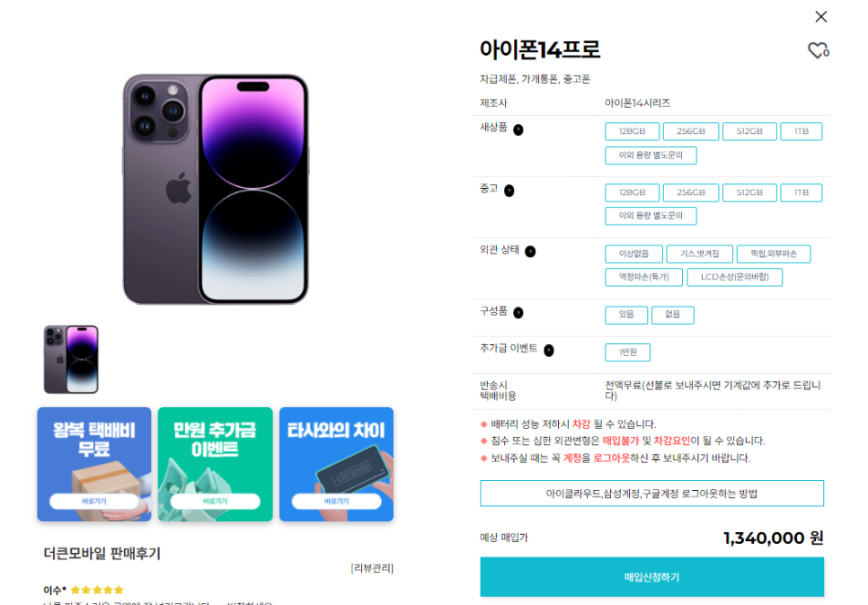
Task: Open help icon next to 구성품
Action: 518,313
